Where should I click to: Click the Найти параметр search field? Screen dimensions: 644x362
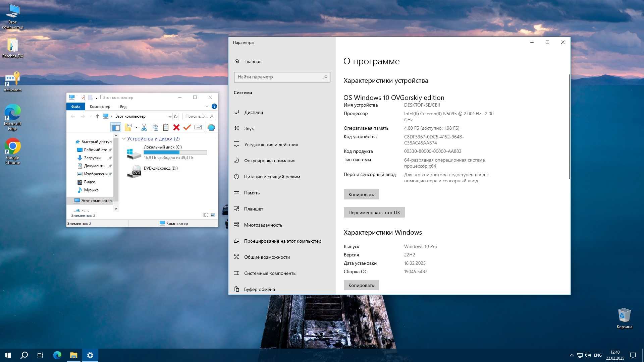pos(282,77)
